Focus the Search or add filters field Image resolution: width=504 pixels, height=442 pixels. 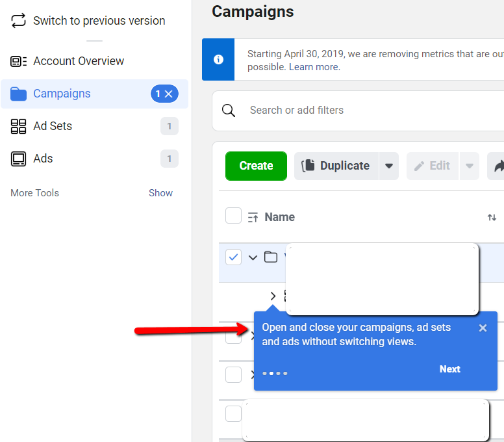[364, 110]
